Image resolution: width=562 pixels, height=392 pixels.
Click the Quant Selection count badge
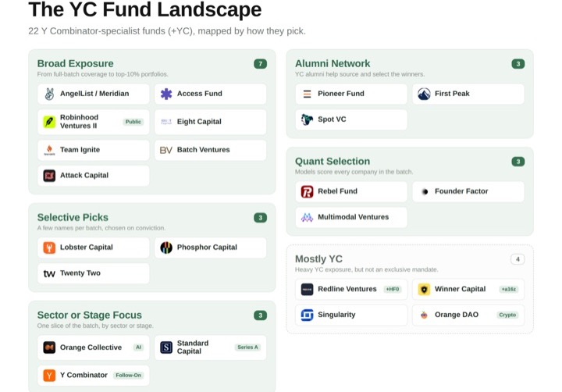[518, 162]
